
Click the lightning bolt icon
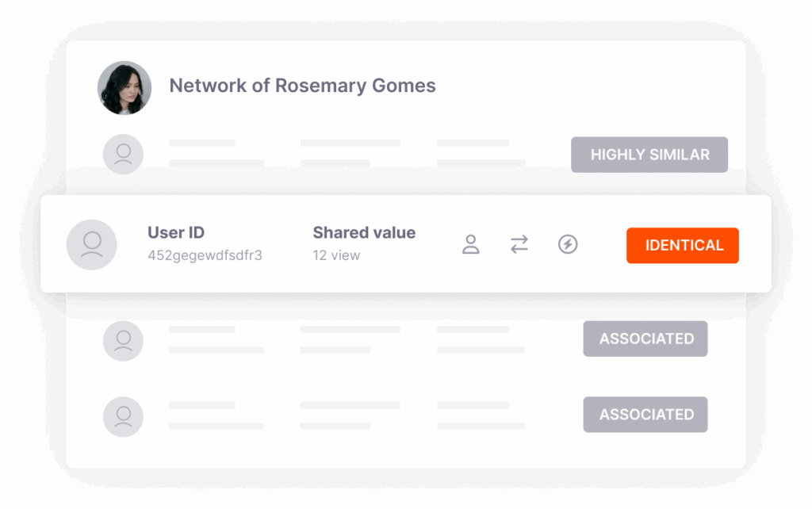(568, 244)
